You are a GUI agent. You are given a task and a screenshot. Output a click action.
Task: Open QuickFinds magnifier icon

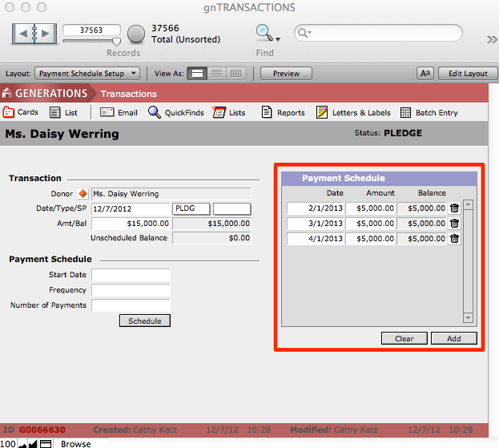(155, 113)
